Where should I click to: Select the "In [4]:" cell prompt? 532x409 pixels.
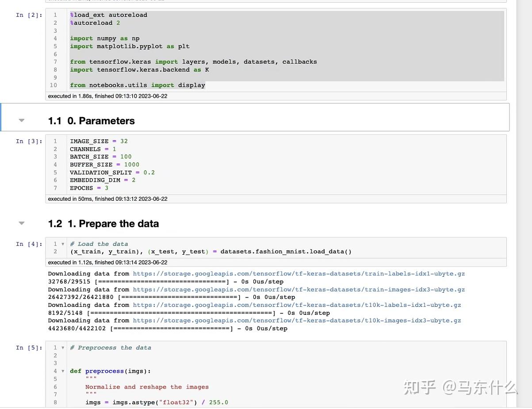tap(29, 244)
